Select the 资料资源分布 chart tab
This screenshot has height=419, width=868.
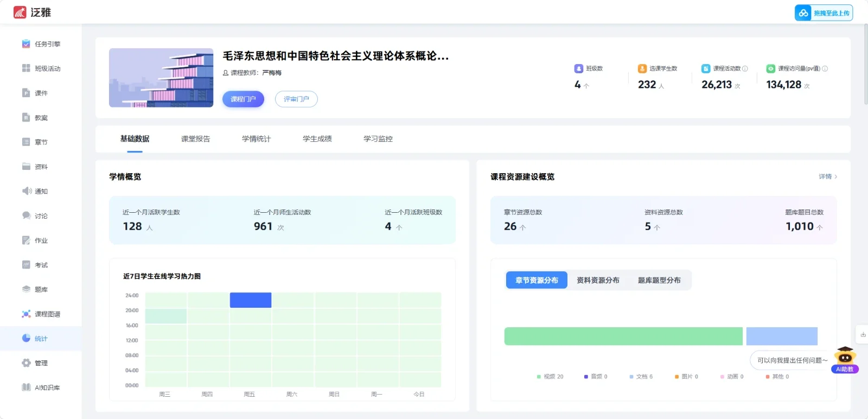click(598, 280)
